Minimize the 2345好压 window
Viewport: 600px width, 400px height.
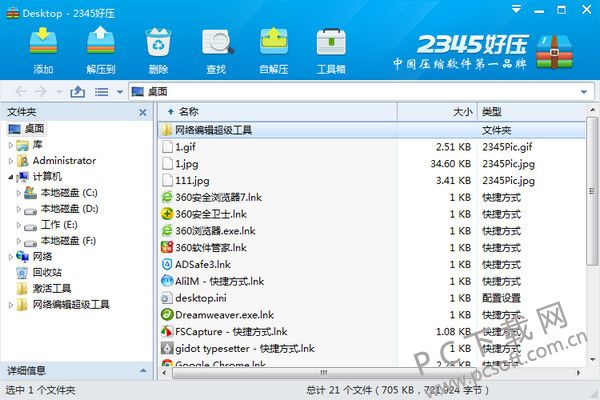click(x=539, y=11)
